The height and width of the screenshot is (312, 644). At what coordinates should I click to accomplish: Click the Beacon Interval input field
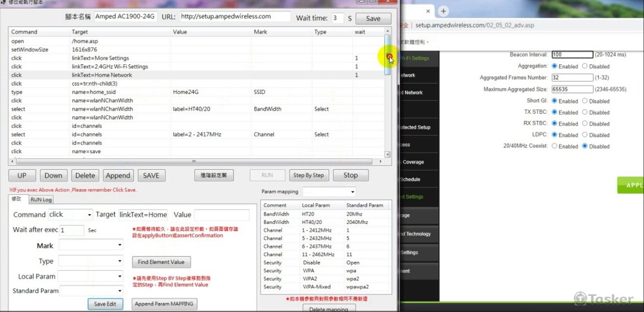pyautogui.click(x=572, y=55)
